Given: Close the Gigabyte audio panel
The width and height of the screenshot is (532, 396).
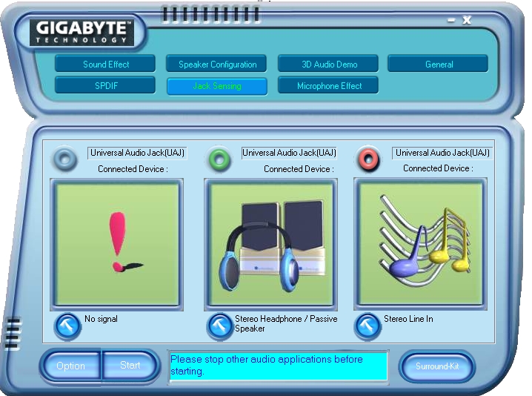Looking at the screenshot, I should click(x=467, y=20).
